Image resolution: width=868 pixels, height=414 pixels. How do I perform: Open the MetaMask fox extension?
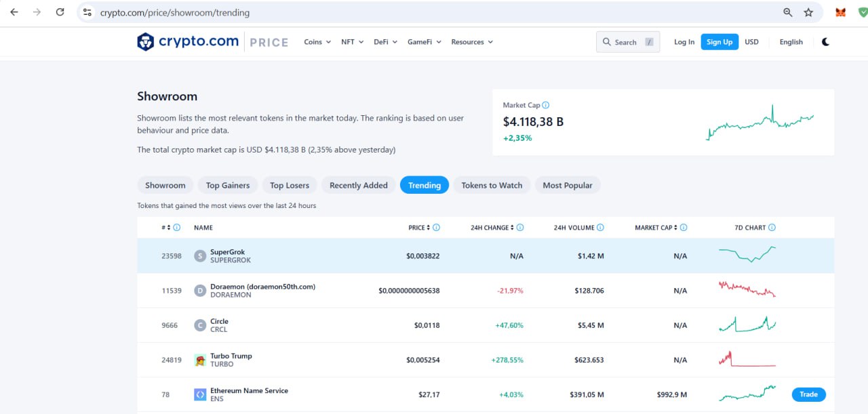[841, 12]
